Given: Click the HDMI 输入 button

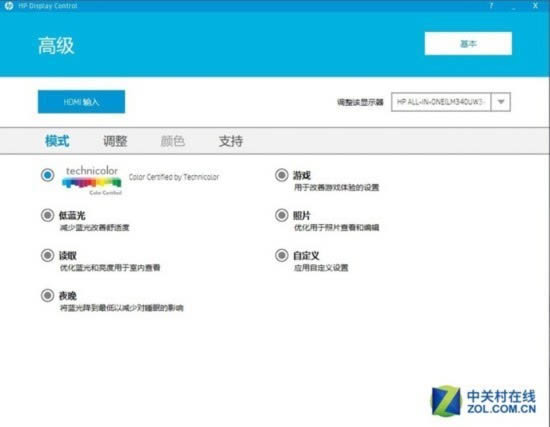Looking at the screenshot, I should [x=81, y=102].
